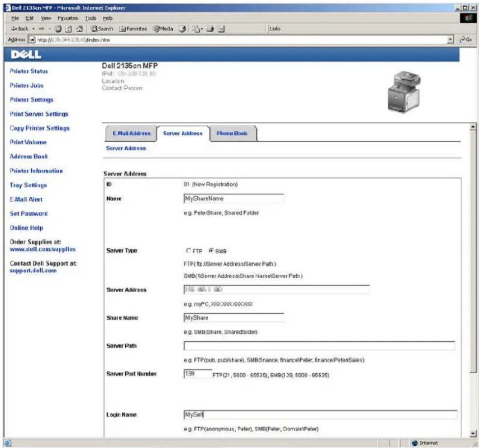Click the Dell logo in the header
The height and width of the screenshot is (448, 479).
(26, 55)
